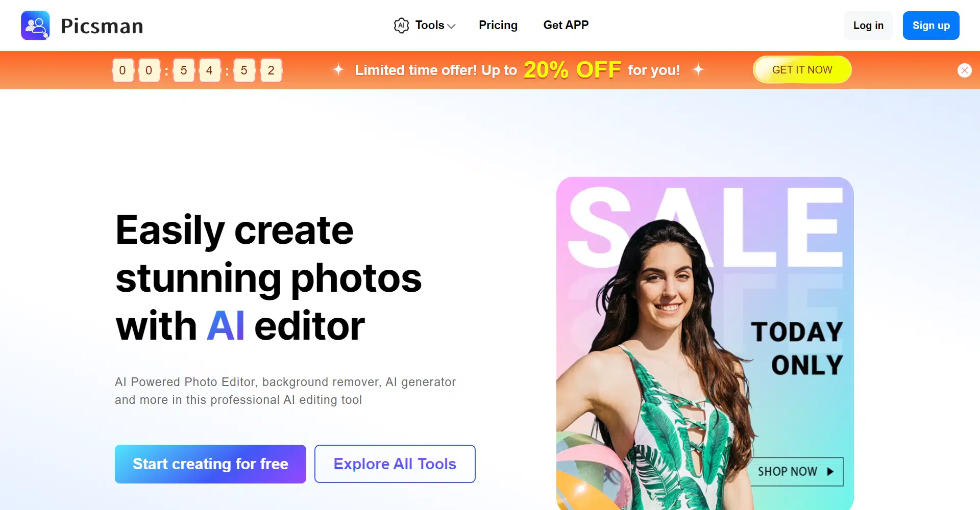Viewport: 980px width, 510px height.
Task: Click the 20% OFF promo text
Action: tap(572, 69)
